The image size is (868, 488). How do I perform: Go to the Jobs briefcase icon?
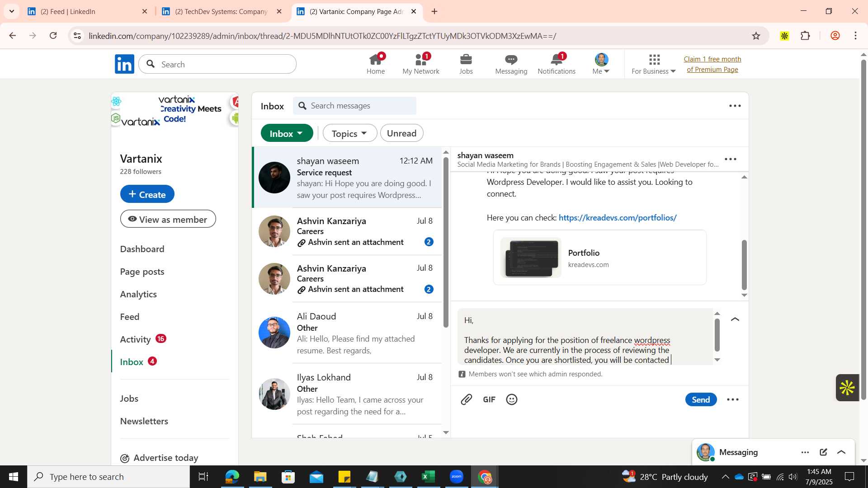tap(466, 64)
